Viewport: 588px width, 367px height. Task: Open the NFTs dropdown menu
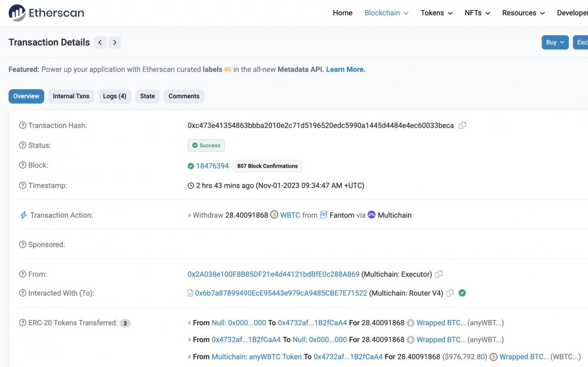click(477, 13)
